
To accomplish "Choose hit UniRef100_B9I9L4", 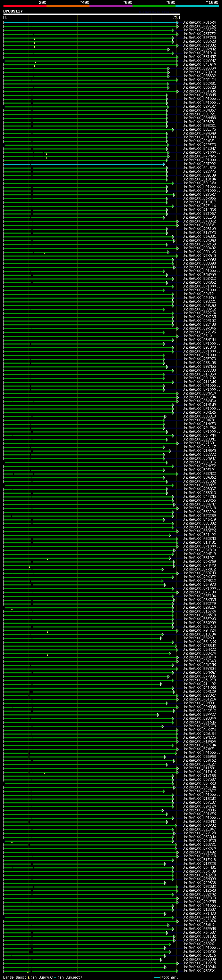I will pyautogui.click(x=199, y=53).
